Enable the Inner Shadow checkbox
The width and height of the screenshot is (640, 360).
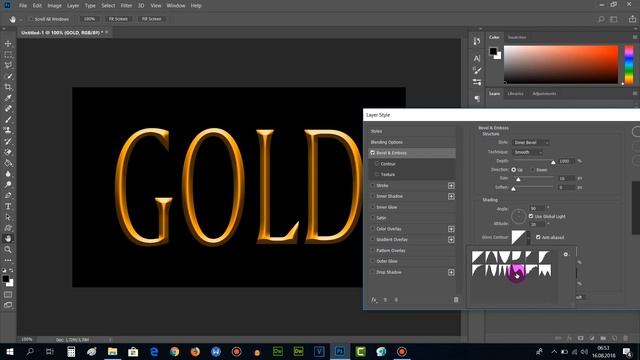(x=372, y=196)
